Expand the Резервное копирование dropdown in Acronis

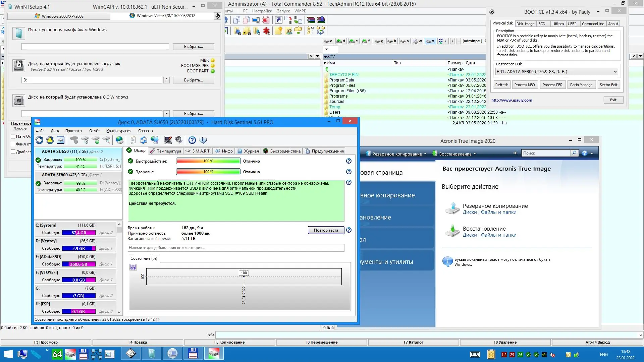[425, 154]
